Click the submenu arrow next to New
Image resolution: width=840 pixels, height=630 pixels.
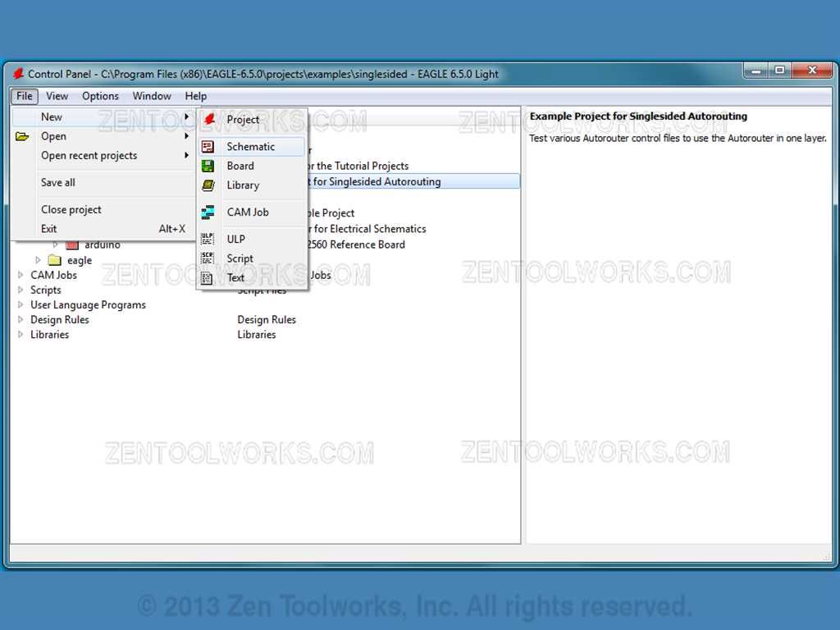click(186, 116)
